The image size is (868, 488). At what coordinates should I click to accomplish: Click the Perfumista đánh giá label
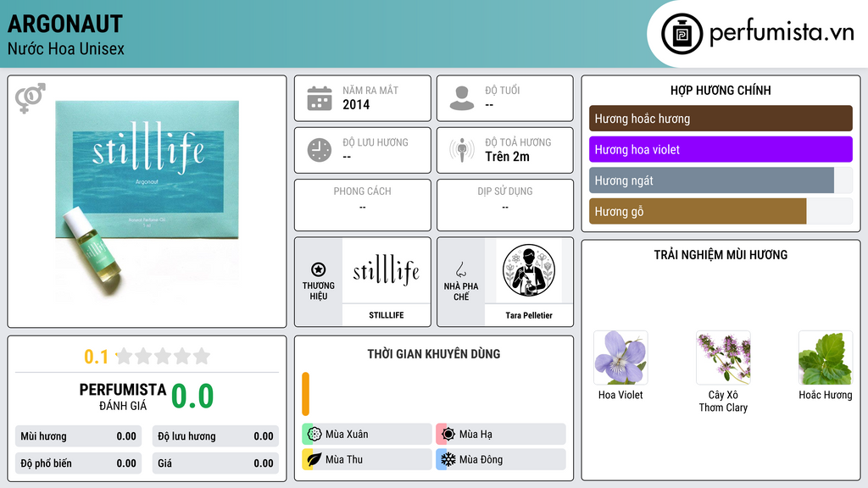(x=122, y=396)
